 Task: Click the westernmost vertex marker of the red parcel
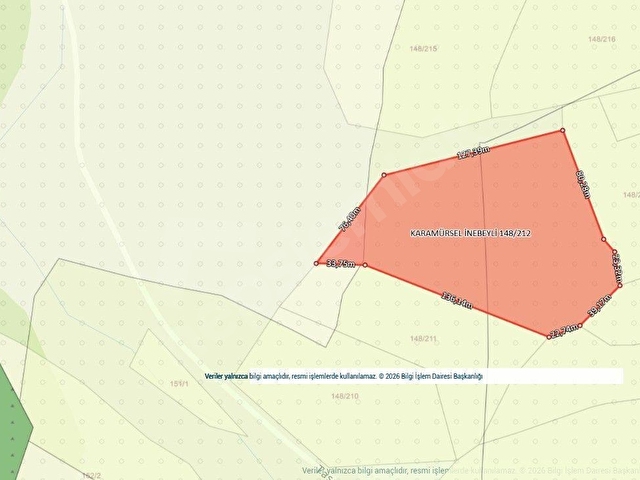click(316, 263)
